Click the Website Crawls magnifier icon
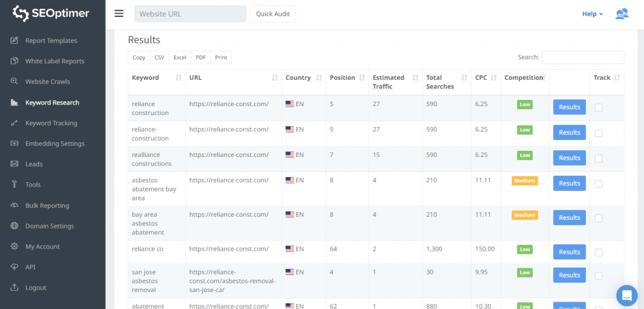The width and height of the screenshot is (644, 309). tap(14, 82)
